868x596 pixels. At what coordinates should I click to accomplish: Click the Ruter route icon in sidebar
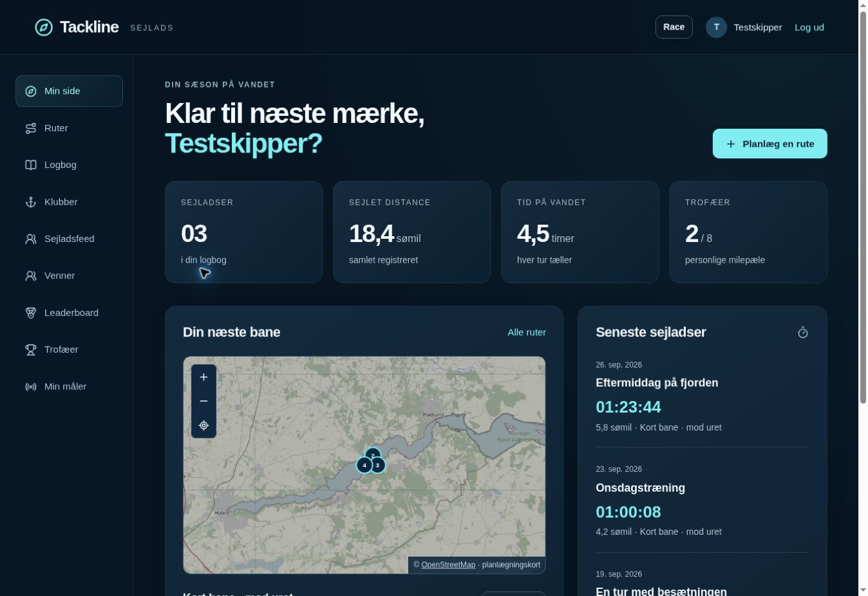tap(31, 128)
